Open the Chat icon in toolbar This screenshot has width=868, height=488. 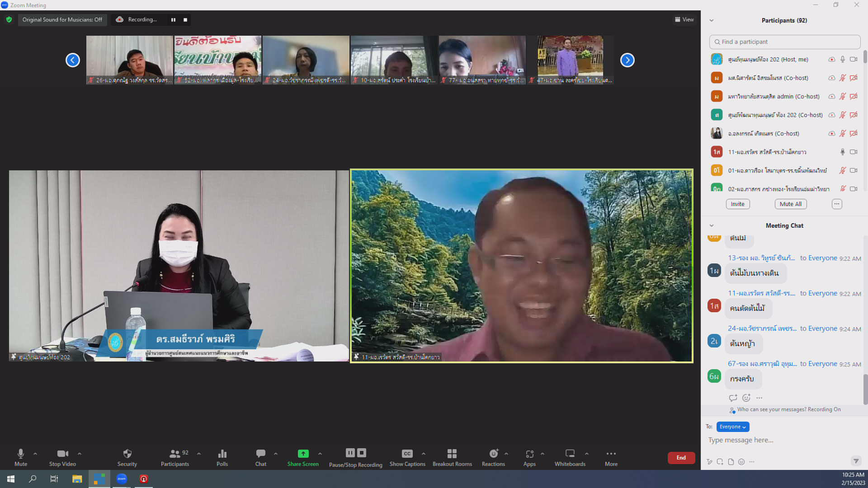coord(260,453)
